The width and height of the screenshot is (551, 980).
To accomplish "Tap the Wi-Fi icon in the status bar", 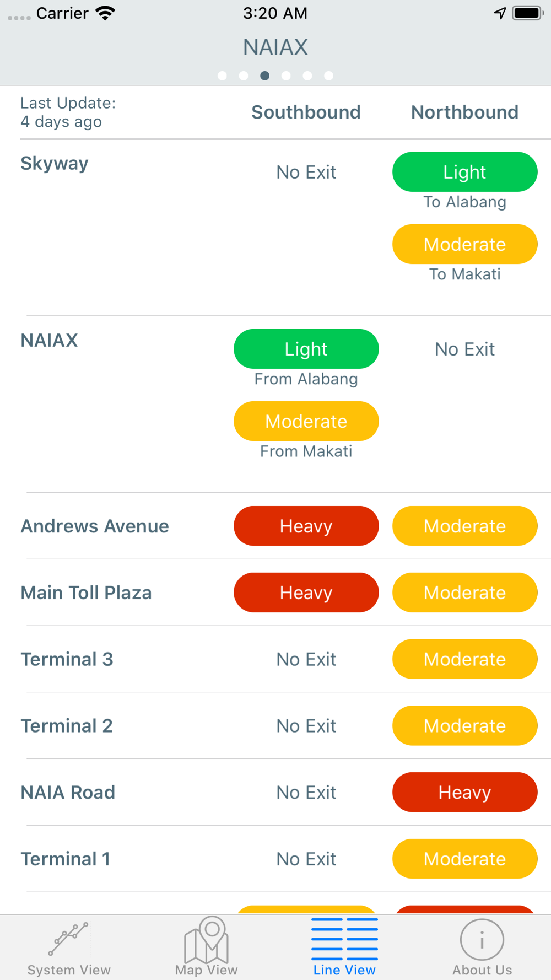I will click(x=105, y=13).
